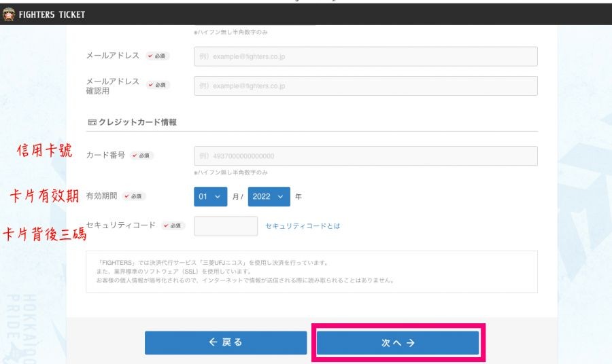Click the 必須 badge next to 有効期間
This screenshot has width=612, height=364.
(133, 196)
